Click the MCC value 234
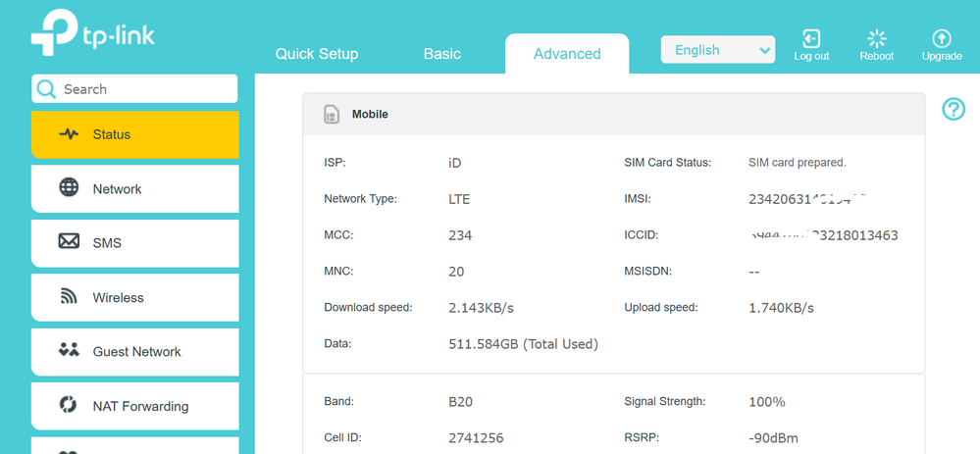Screen dimensions: 980x454 (x=460, y=235)
